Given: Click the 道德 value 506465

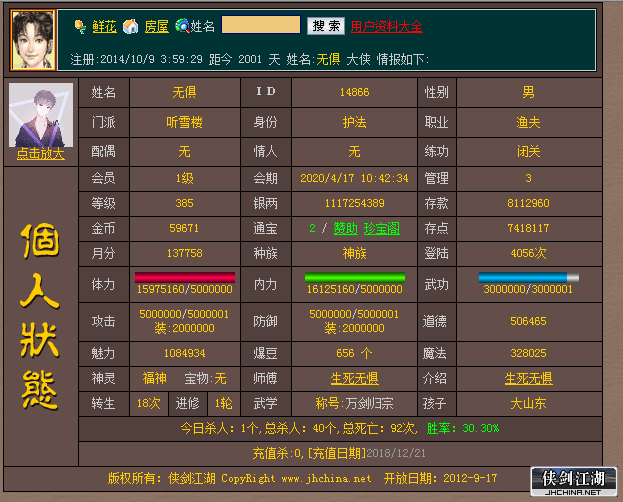Looking at the screenshot, I should coord(528,321).
